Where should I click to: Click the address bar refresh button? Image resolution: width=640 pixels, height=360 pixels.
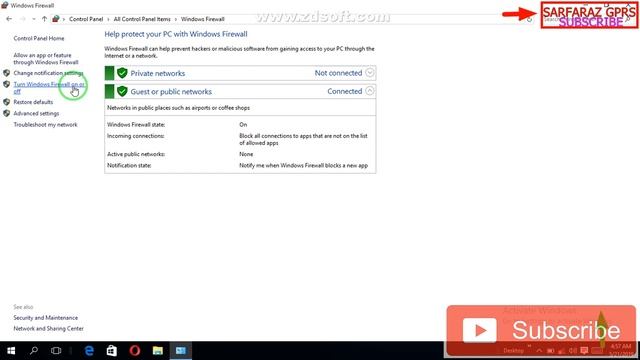[529, 19]
